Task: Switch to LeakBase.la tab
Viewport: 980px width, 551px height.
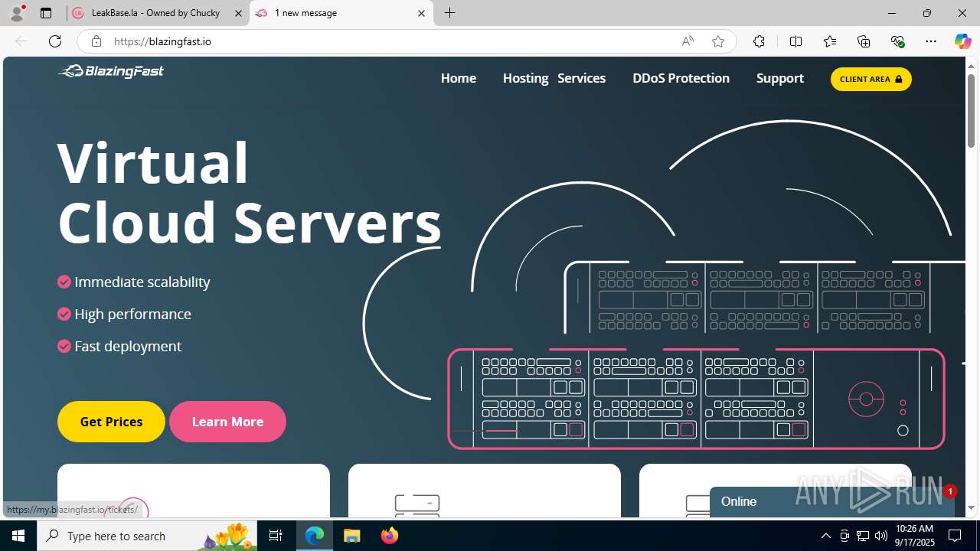Action: coord(158,13)
